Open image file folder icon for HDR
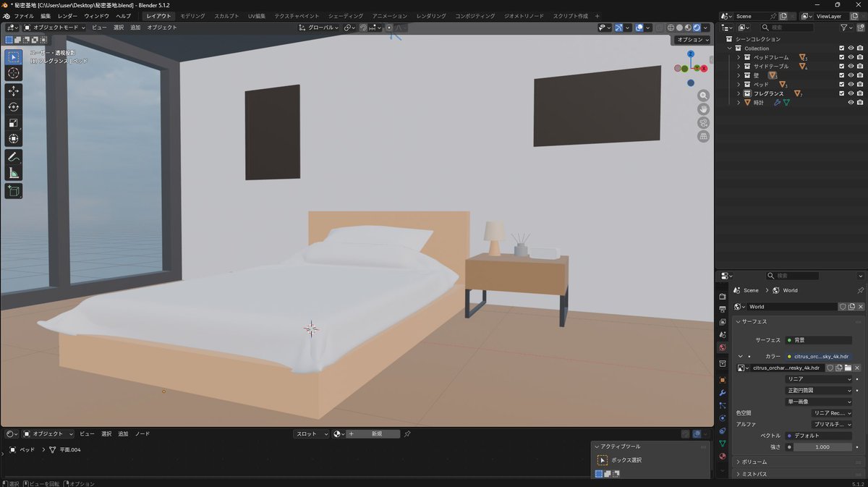The image size is (868, 487). click(x=848, y=368)
